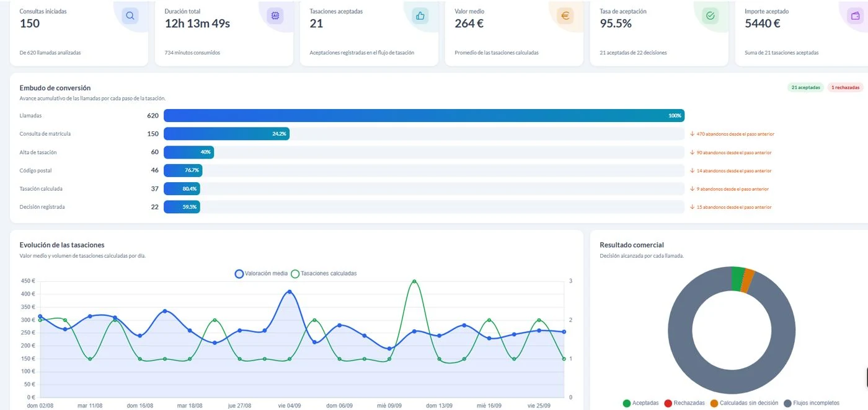Toggle the Valoración media legend series
This screenshot has width=868, height=410.
[261, 273]
